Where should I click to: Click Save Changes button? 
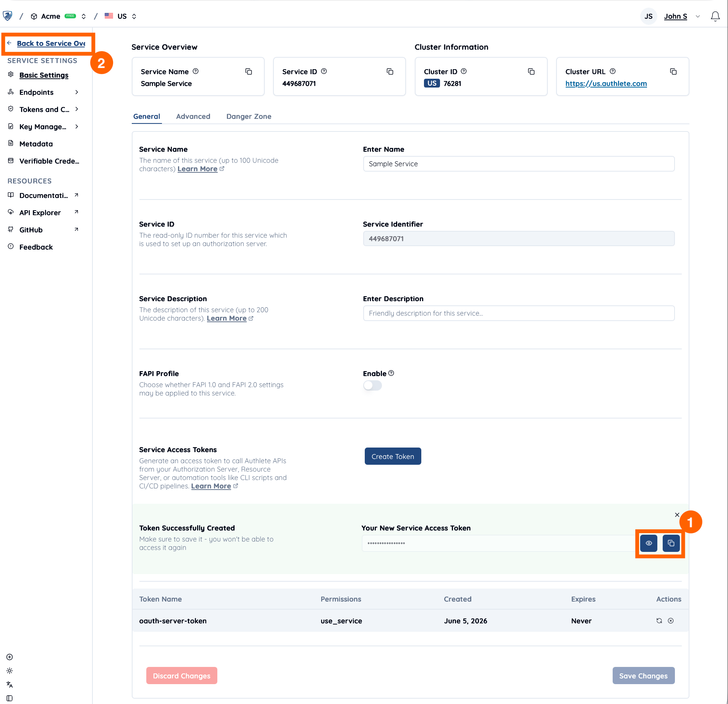(644, 676)
